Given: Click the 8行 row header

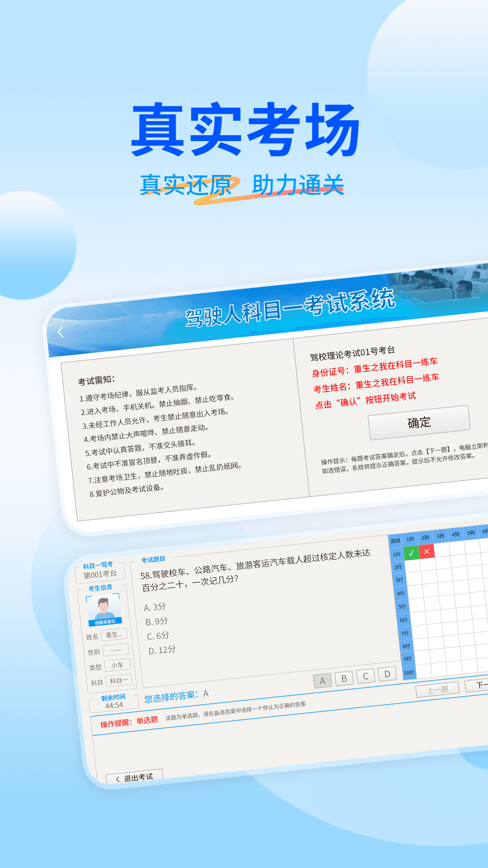Looking at the screenshot, I should coord(406,646).
